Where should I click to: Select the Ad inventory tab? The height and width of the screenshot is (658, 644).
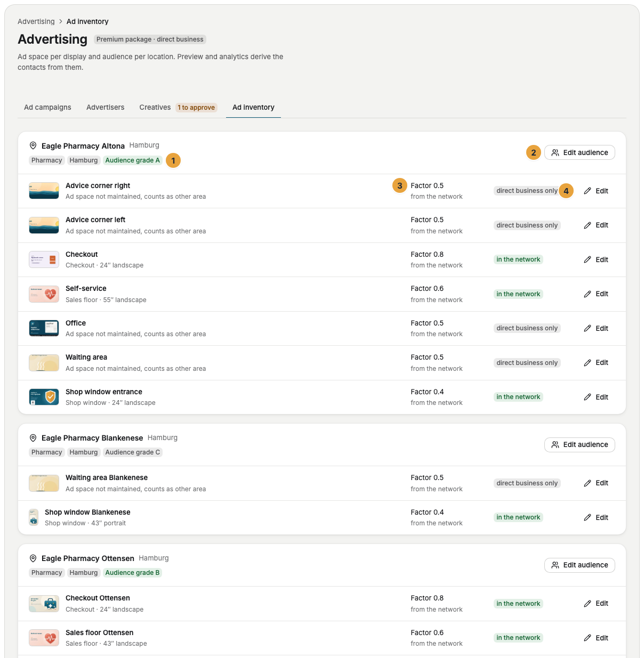(x=253, y=107)
